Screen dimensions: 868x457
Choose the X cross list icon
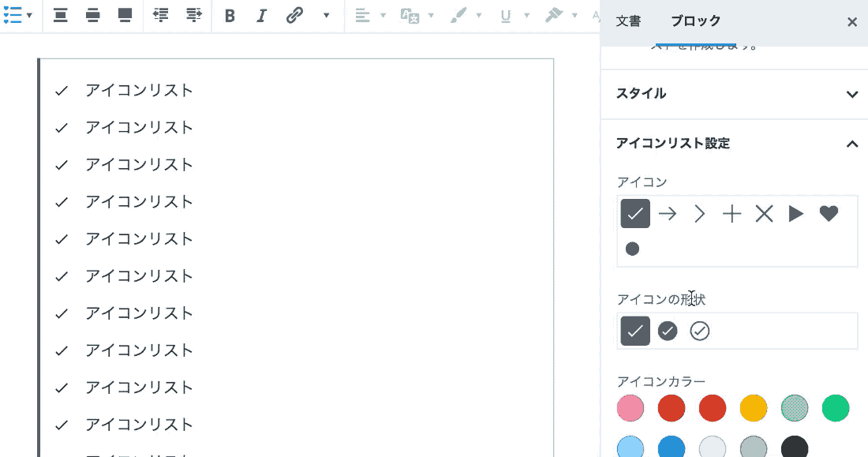tap(764, 213)
